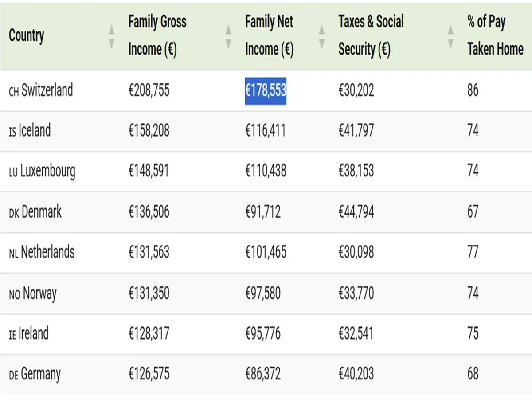Viewport: 532px width, 399px height.
Task: Click the Norway country cell
Action: tap(39, 293)
